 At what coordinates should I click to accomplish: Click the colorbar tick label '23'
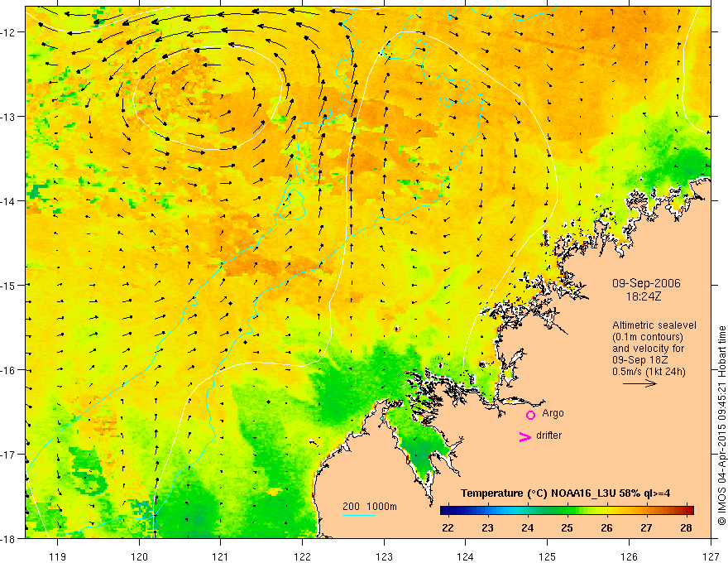pos(487,528)
